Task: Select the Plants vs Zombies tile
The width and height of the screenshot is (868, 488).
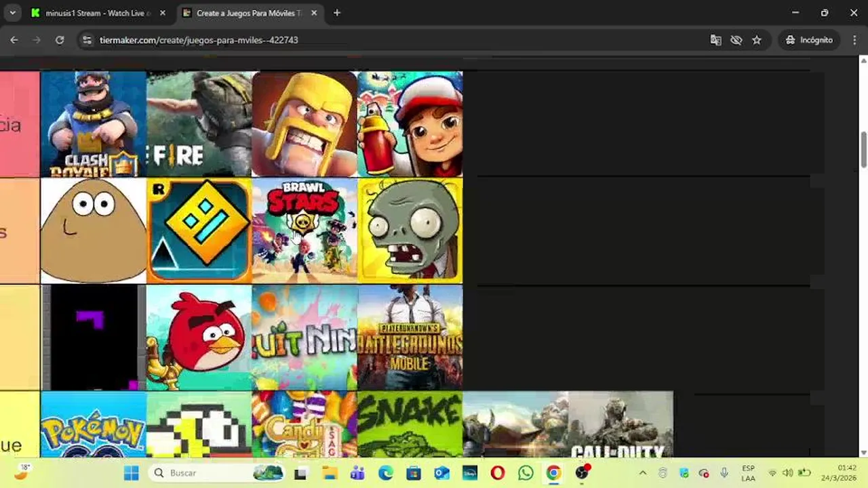Action: tap(410, 230)
